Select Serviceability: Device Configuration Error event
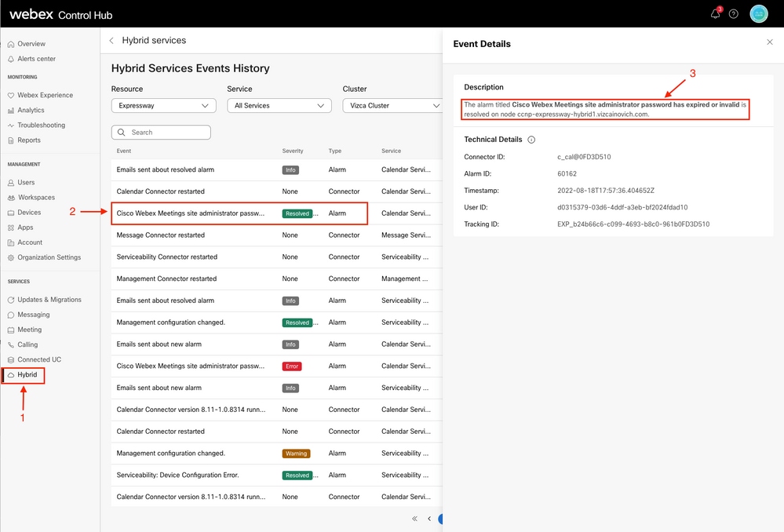Screen dimensions: 784x532 point(177,475)
